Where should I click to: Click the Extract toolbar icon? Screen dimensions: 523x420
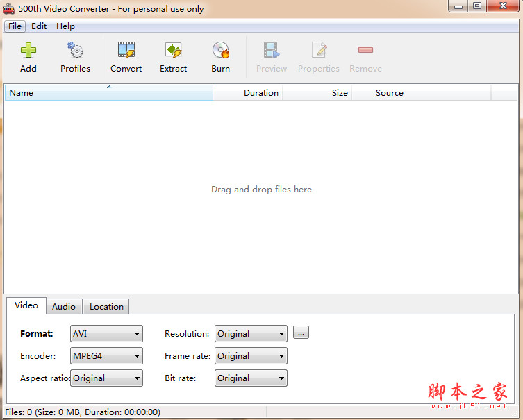tap(174, 50)
